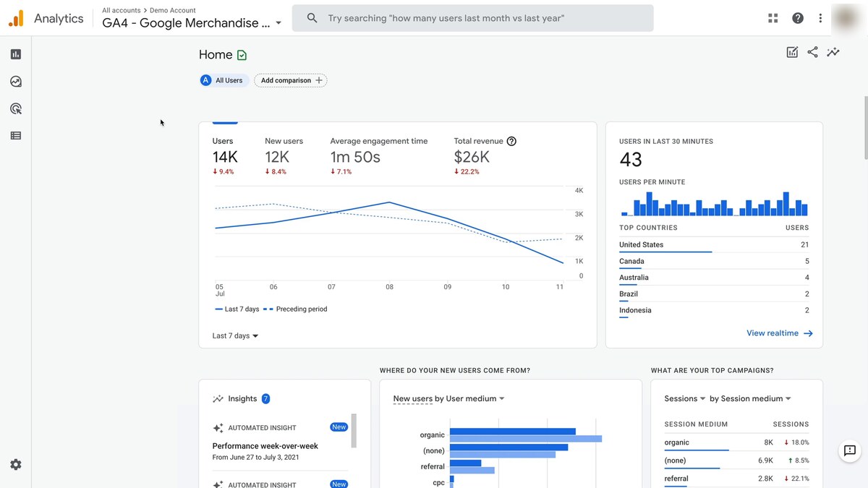Select the Average engagement time tab
Screen dimensions: 868x488
379,156
